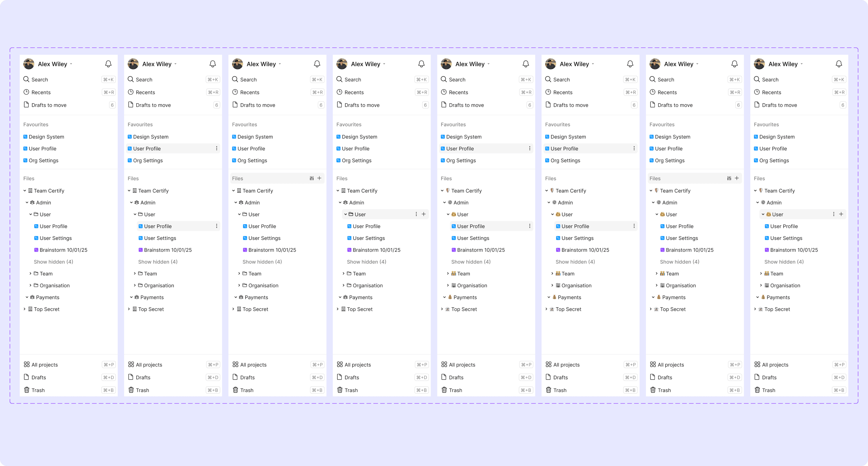Click the notification bell in the eighth sidebar
This screenshot has width=868, height=466.
click(x=839, y=64)
